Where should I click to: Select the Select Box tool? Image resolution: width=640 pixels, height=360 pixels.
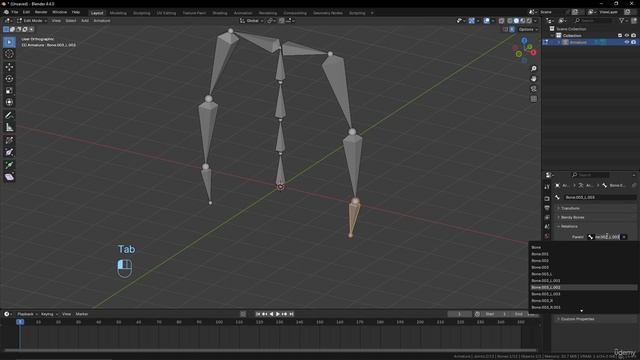[9, 42]
